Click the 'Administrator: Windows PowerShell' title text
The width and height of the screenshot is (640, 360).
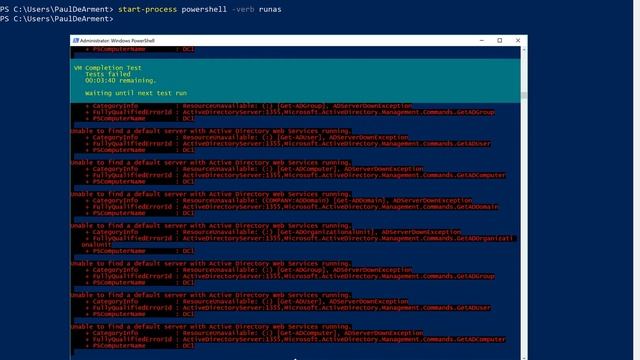tap(117, 41)
